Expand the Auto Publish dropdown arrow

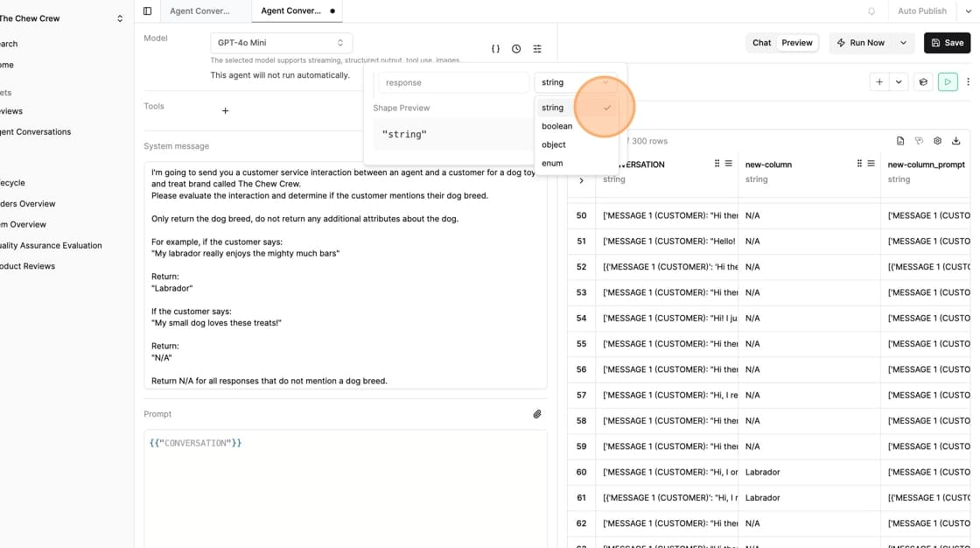[x=968, y=11]
